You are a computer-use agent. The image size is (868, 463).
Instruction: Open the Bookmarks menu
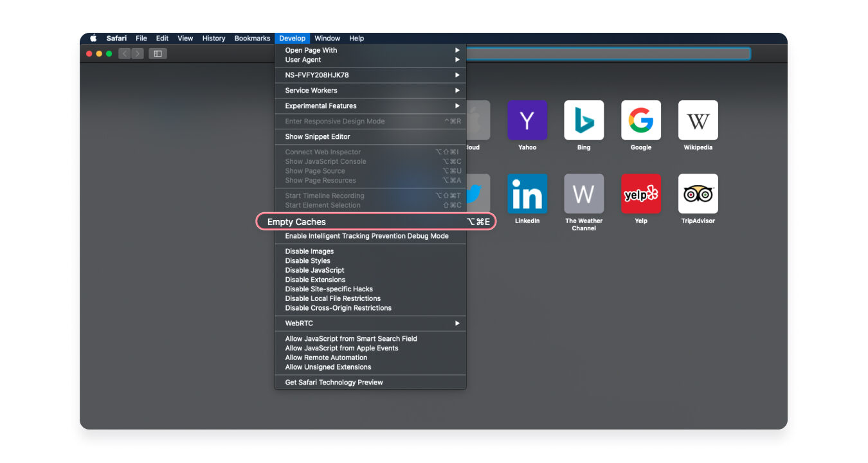click(252, 38)
